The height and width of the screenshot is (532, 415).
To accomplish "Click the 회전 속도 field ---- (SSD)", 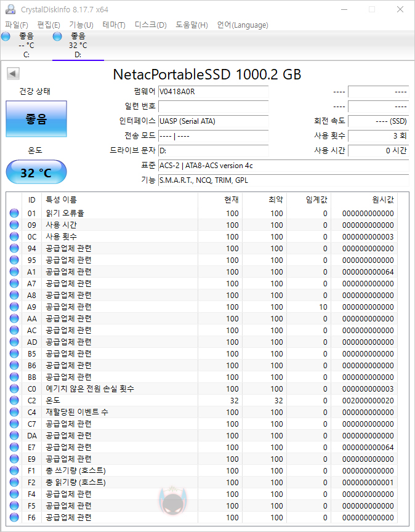I will pyautogui.click(x=378, y=121).
